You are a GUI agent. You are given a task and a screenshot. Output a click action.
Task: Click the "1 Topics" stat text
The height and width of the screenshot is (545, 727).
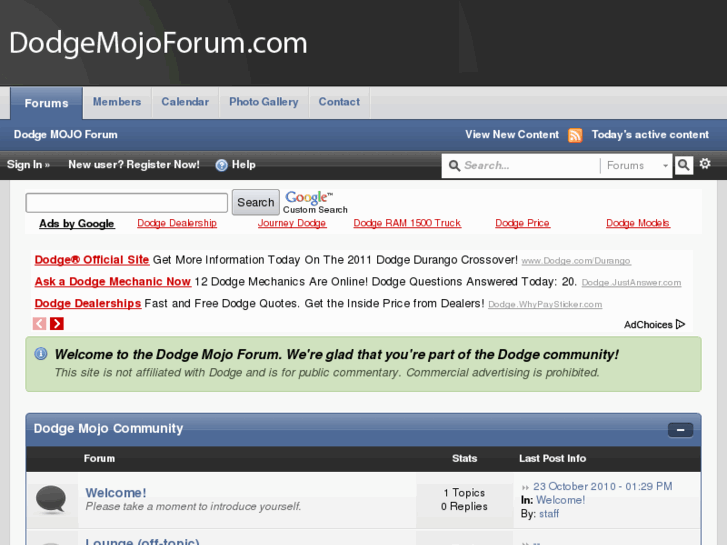[464, 493]
